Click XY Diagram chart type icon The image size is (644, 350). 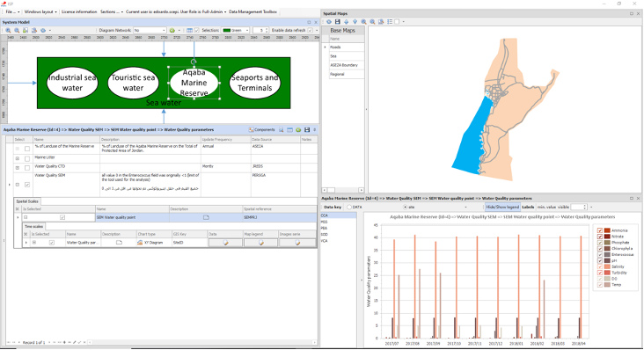pyautogui.click(x=140, y=243)
